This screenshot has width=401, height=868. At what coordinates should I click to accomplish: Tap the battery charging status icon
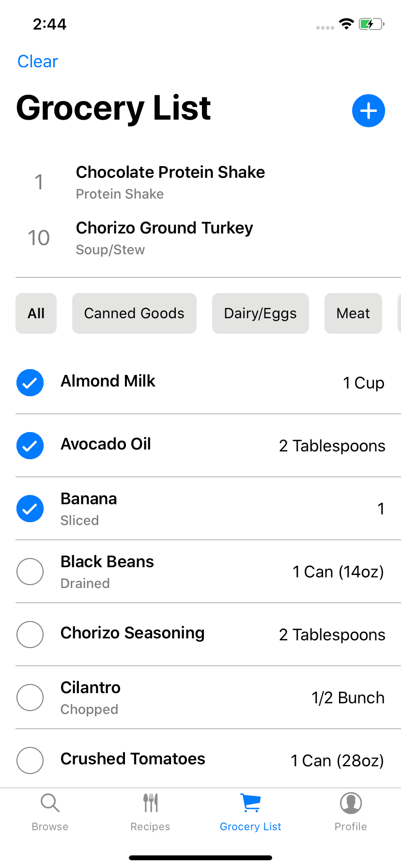(371, 24)
